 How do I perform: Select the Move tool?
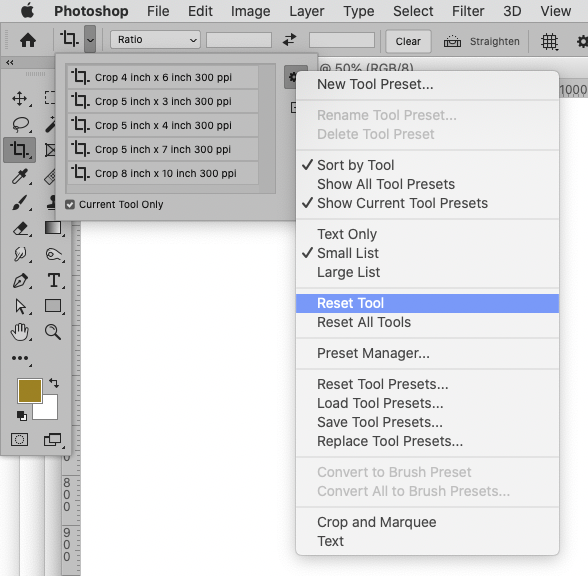[20, 99]
